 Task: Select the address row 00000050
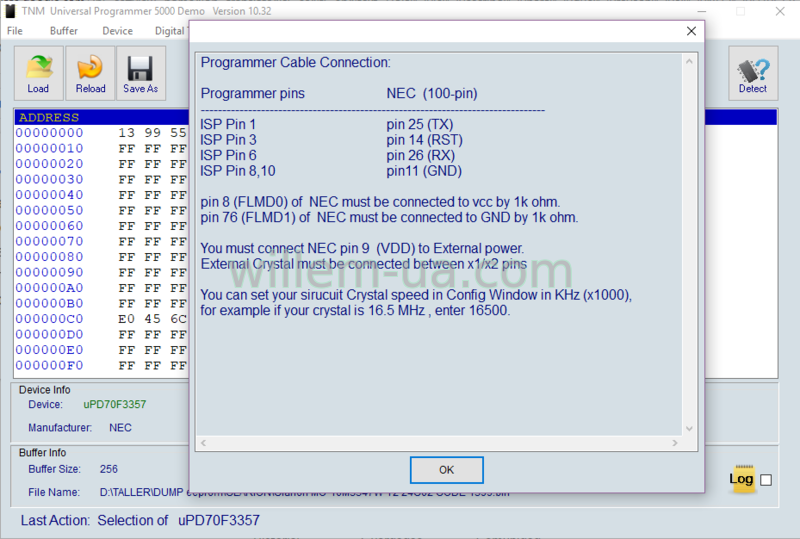click(49, 210)
